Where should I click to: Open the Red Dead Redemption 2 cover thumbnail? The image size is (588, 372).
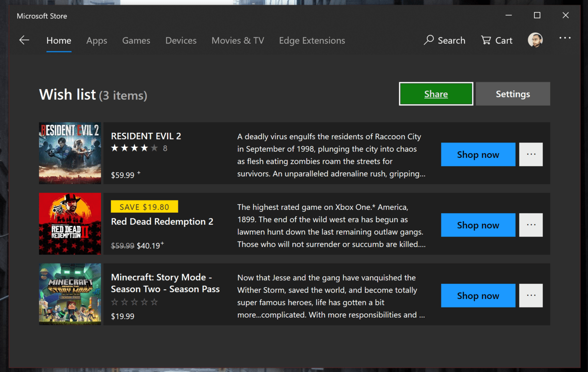pyautogui.click(x=70, y=224)
